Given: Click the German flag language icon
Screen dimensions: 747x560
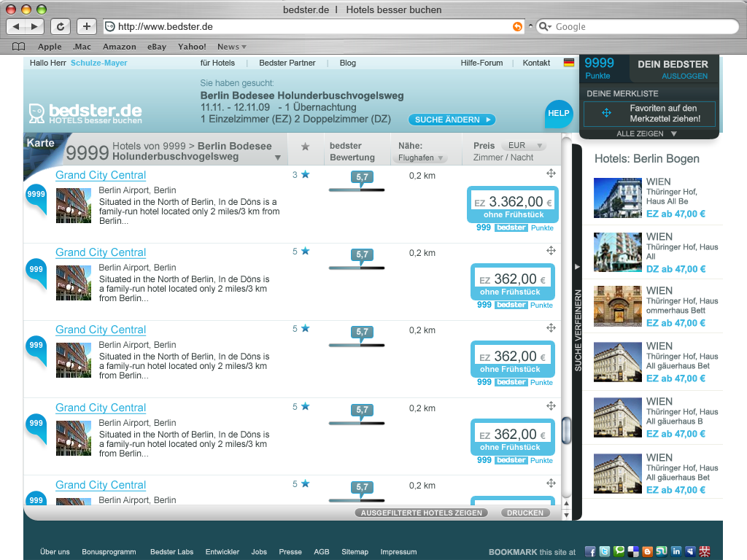Looking at the screenshot, I should pyautogui.click(x=569, y=63).
